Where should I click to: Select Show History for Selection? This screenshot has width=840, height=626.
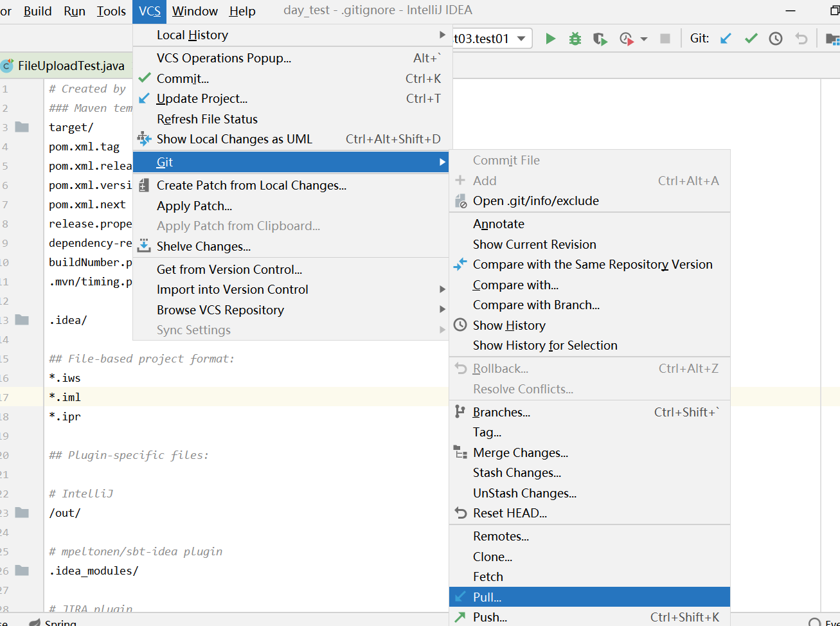tap(589, 345)
